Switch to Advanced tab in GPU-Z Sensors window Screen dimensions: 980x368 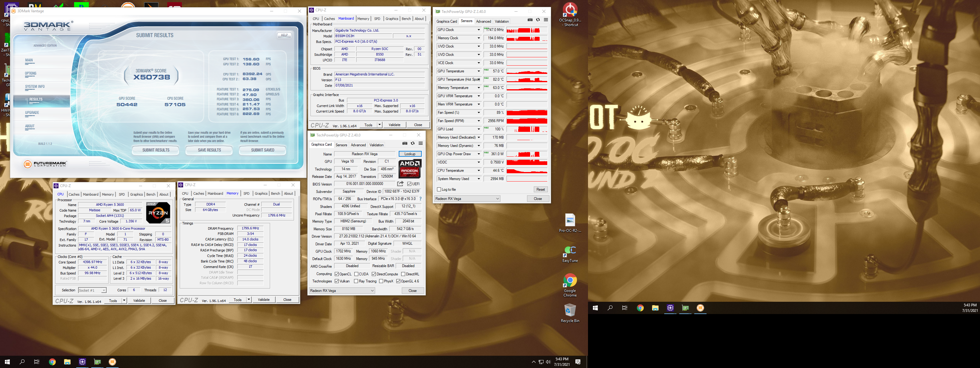[x=484, y=21]
